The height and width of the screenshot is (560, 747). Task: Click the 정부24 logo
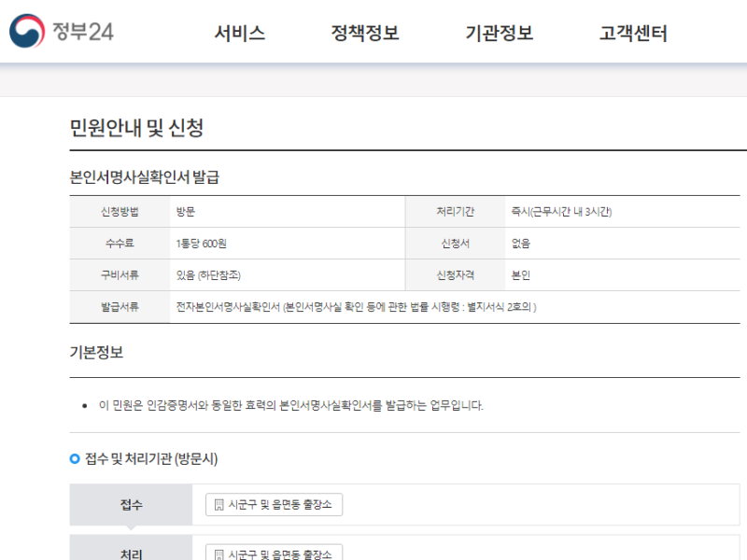pos(62,32)
